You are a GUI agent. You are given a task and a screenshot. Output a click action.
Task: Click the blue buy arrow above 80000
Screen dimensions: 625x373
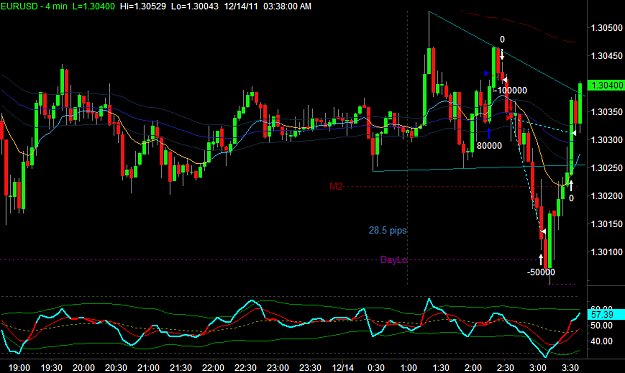(489, 133)
